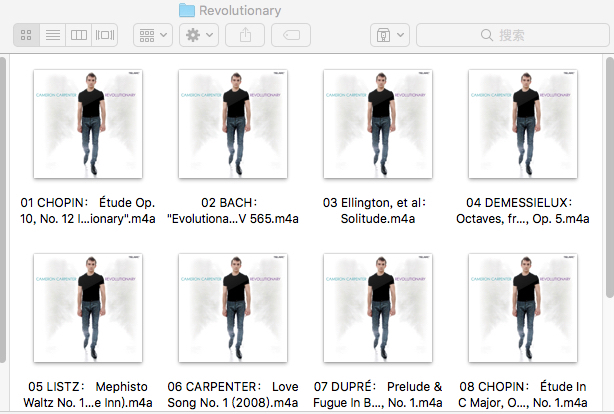Click the Edit Tags toolbar button
This screenshot has width=614, height=414.
coord(291,35)
